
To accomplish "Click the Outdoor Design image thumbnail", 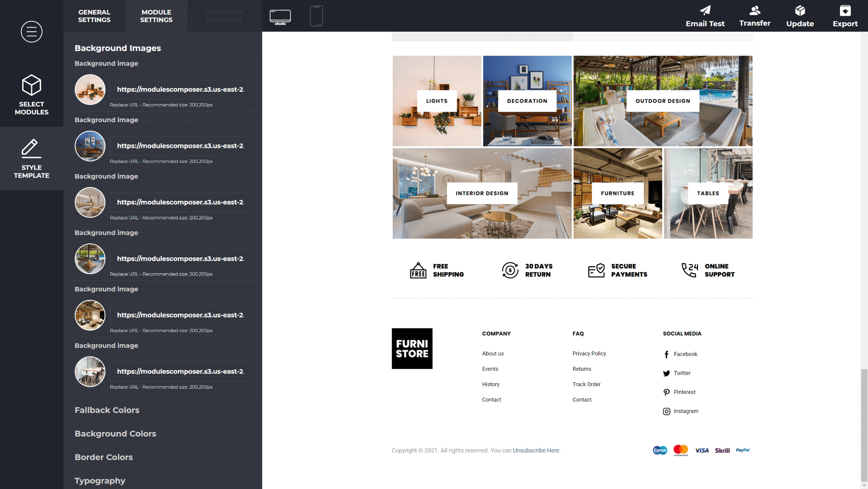I will 662,101.
